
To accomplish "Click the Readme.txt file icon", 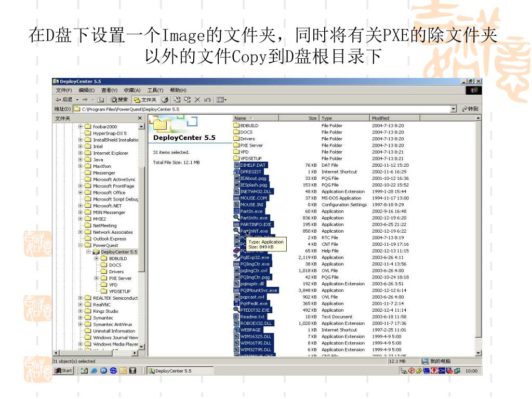I will [x=236, y=316].
